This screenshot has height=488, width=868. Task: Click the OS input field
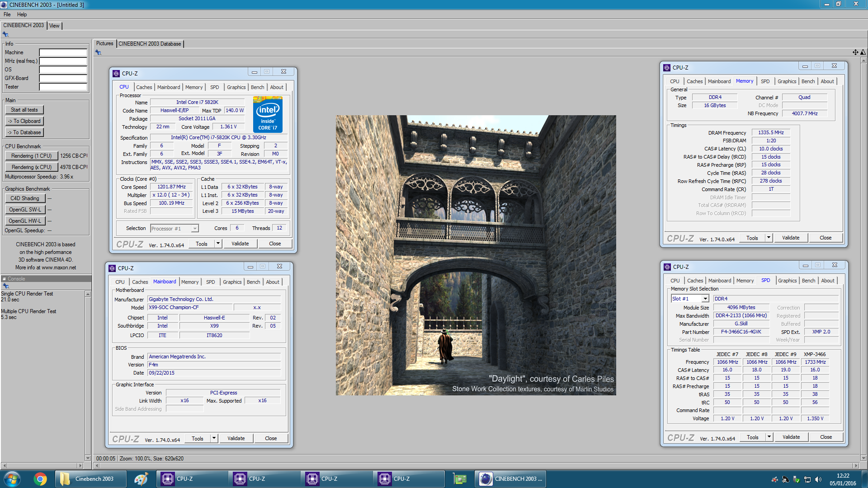point(63,70)
